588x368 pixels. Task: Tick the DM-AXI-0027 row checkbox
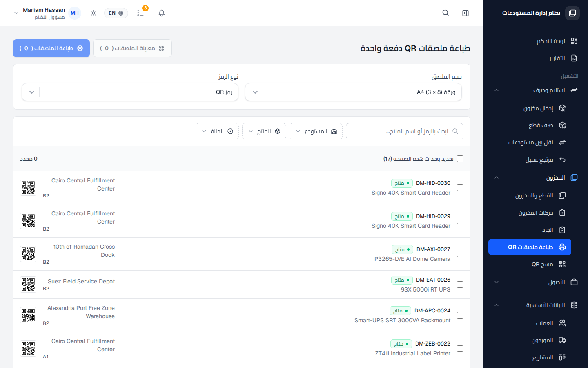[460, 254]
